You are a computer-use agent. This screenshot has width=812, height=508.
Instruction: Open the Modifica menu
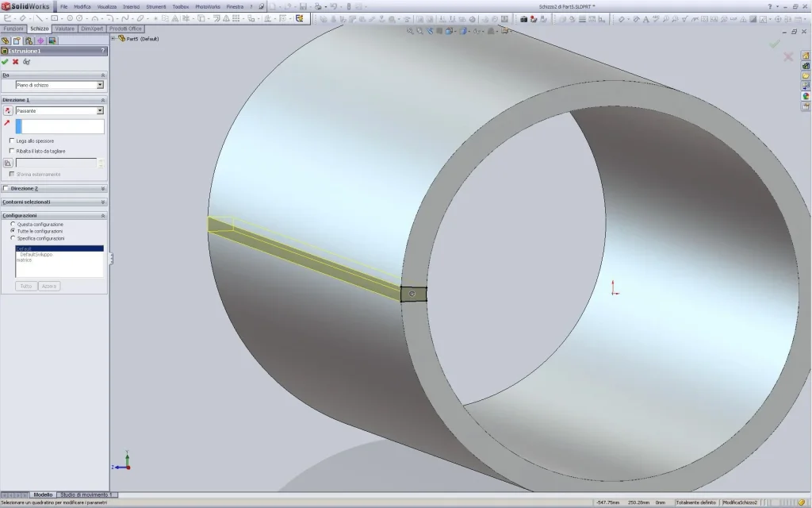[x=82, y=6]
